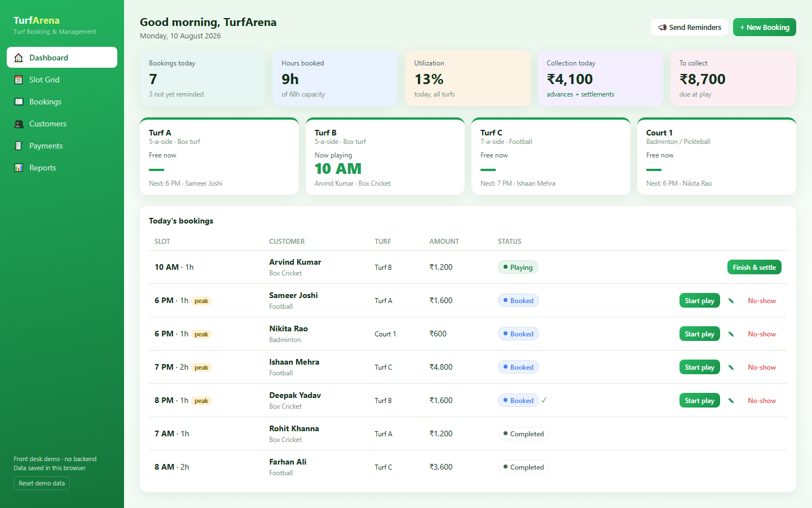This screenshot has width=812, height=508.
Task: Edit Deepak Yadav booking with pencil icon
Action: point(731,401)
